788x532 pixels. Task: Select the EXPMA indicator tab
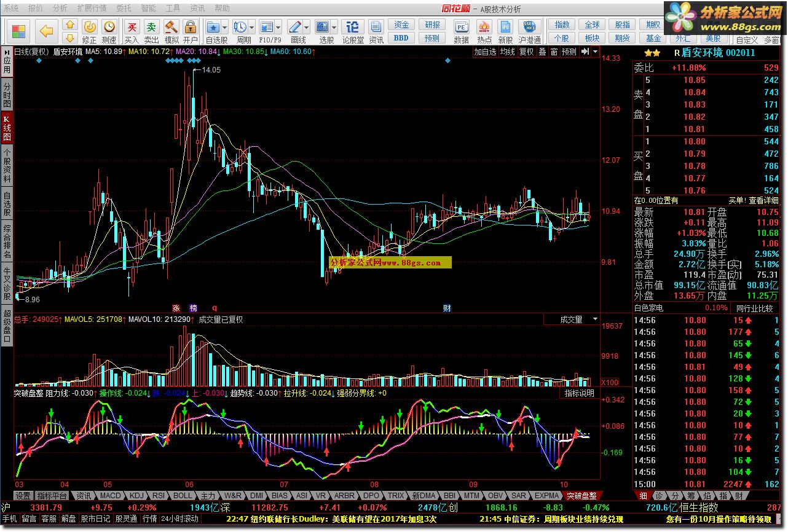coord(546,495)
